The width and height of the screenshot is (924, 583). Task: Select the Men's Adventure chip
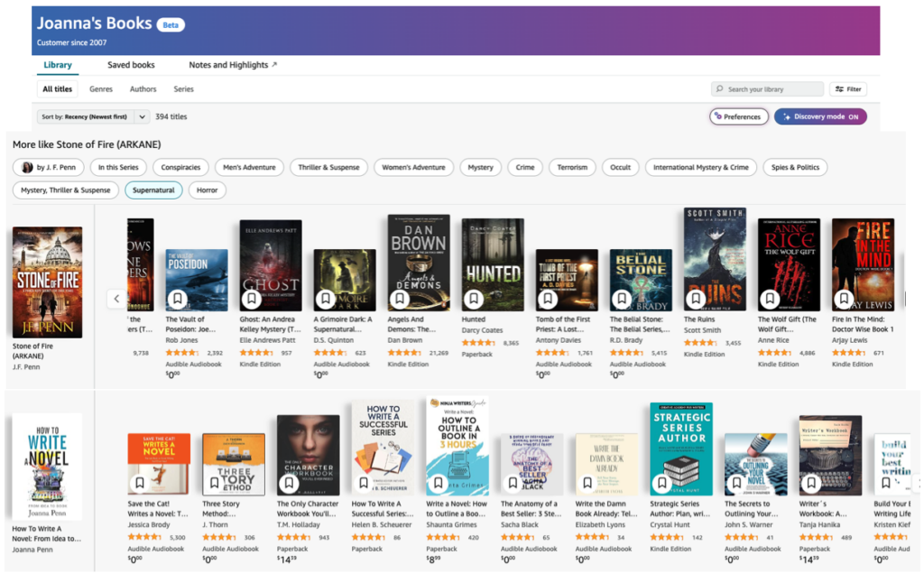249,168
